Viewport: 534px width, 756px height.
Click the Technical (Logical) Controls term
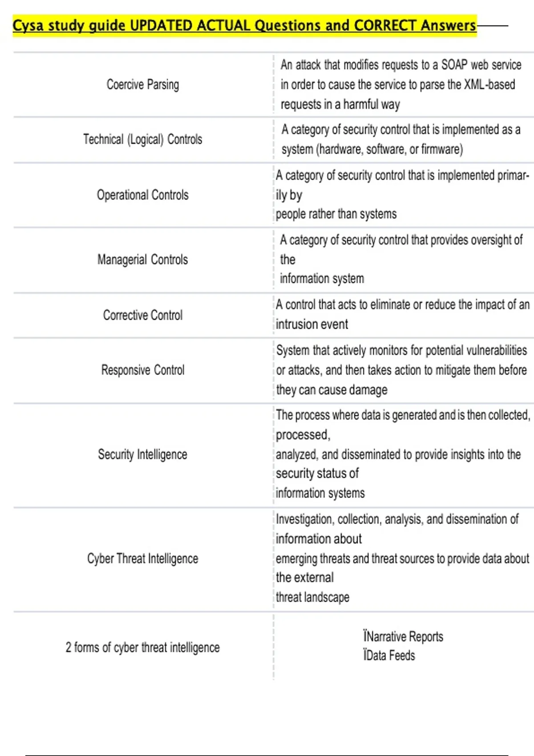coord(142,140)
